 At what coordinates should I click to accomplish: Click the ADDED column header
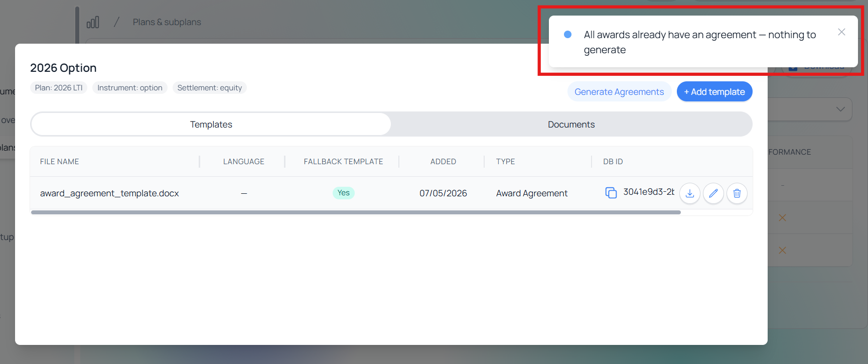[443, 162]
